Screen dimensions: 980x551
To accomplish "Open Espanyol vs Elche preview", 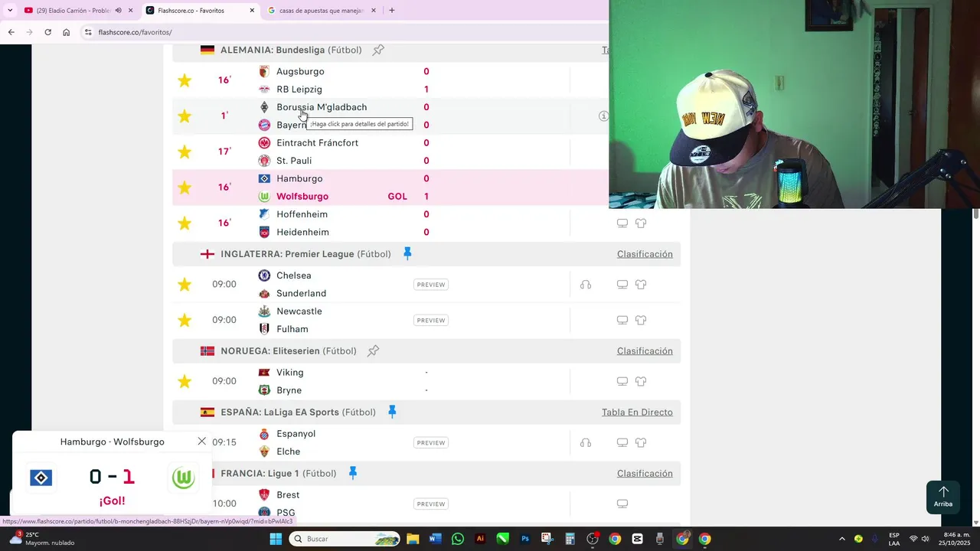I will (431, 442).
